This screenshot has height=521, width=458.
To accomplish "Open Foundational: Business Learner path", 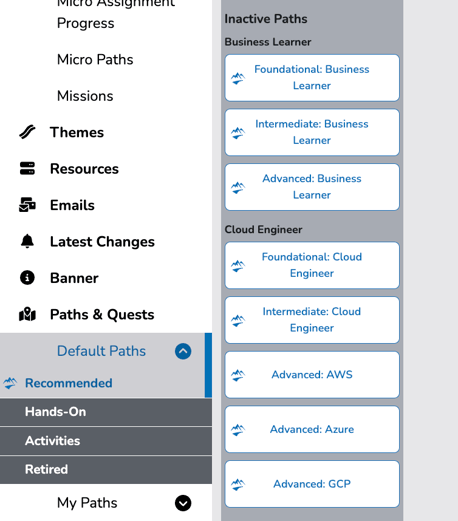I will point(312,78).
